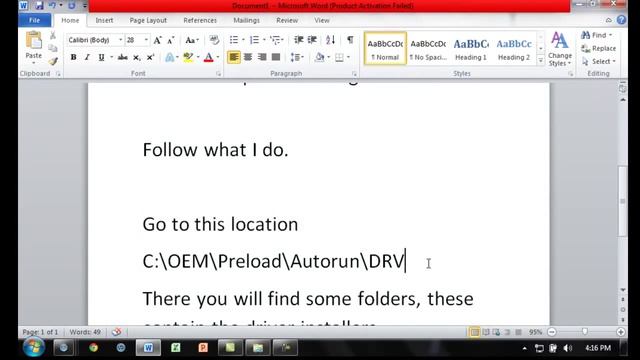Viewport: 640px width, 360px height.
Task: Click the Justify alignment icon
Action: pyautogui.click(x=276, y=57)
